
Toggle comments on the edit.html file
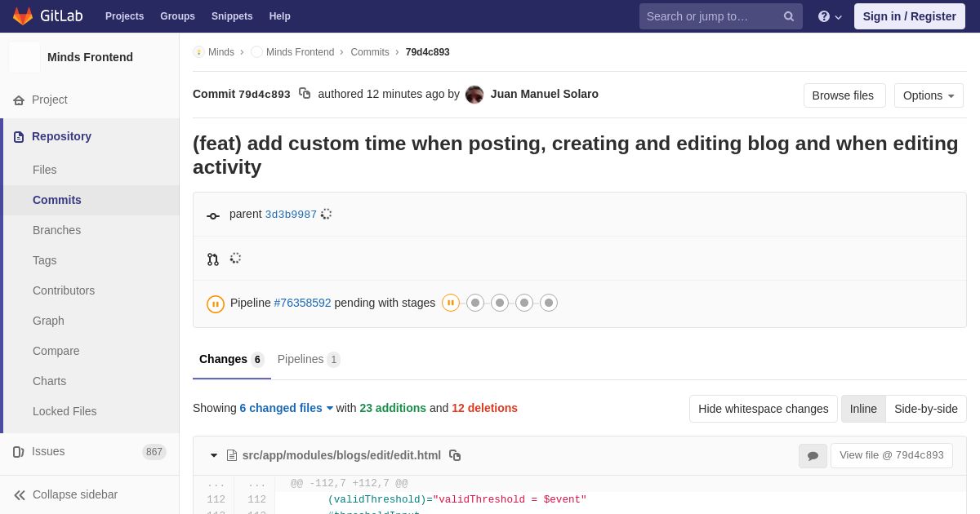pyautogui.click(x=813, y=456)
